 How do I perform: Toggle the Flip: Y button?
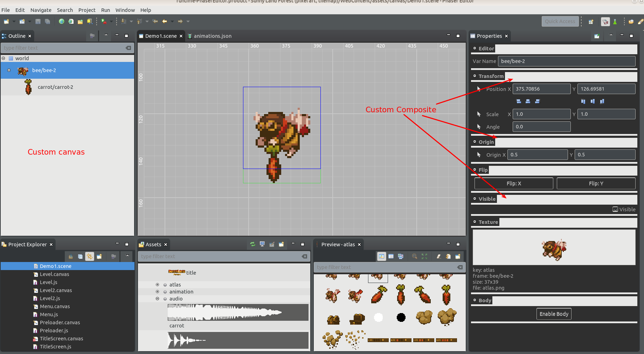596,183
